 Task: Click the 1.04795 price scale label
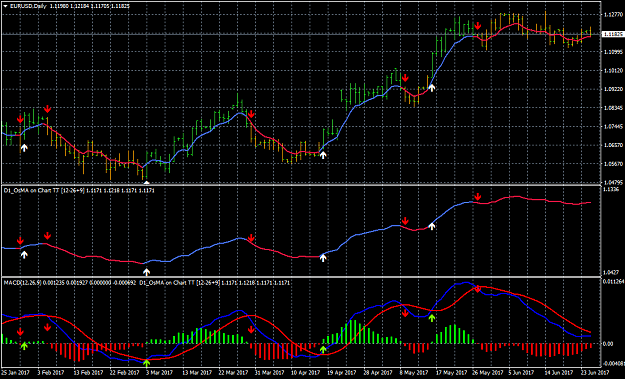coord(613,182)
